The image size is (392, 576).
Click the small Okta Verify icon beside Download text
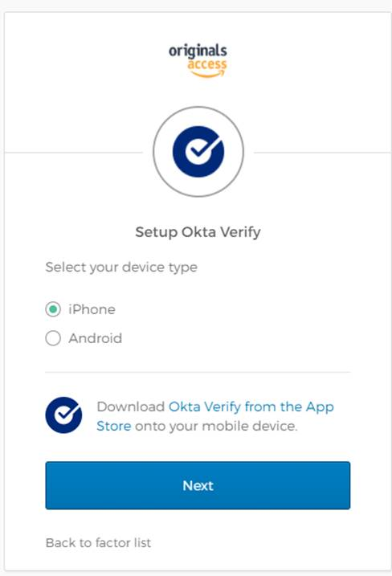[x=63, y=415]
